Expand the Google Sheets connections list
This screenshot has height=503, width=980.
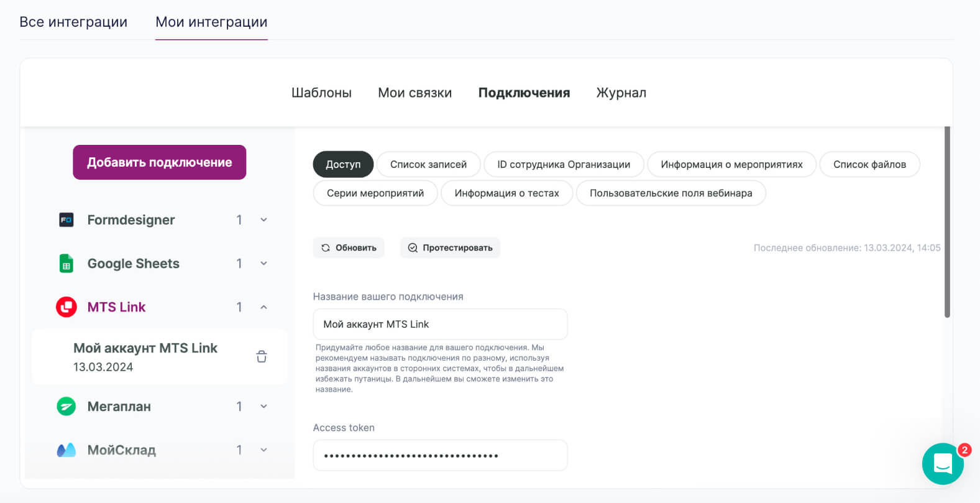[x=263, y=264]
